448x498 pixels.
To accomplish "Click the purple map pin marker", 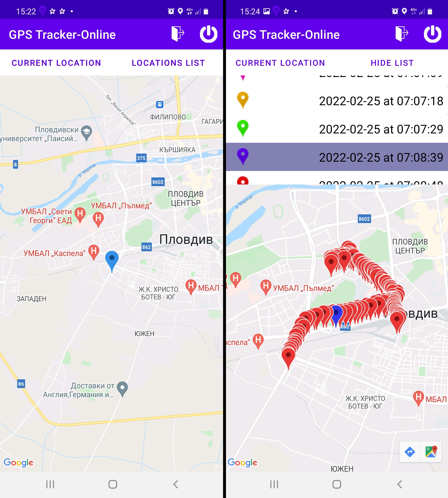I will click(243, 155).
